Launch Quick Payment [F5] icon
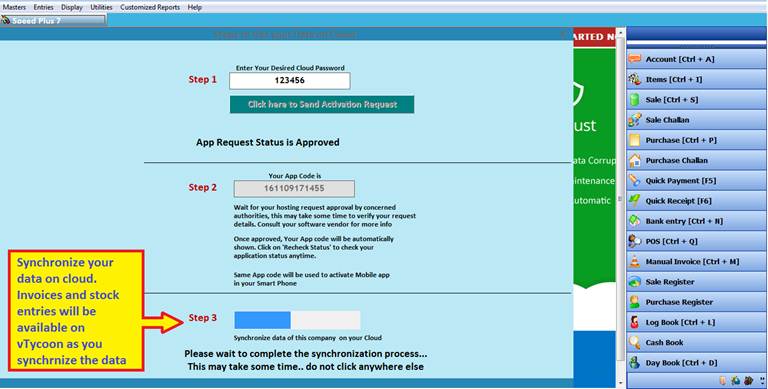 tap(635, 181)
